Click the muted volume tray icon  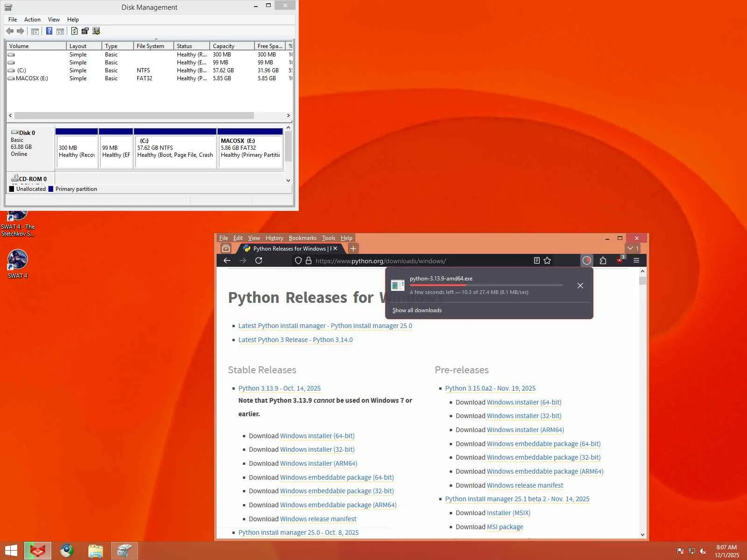703,551
